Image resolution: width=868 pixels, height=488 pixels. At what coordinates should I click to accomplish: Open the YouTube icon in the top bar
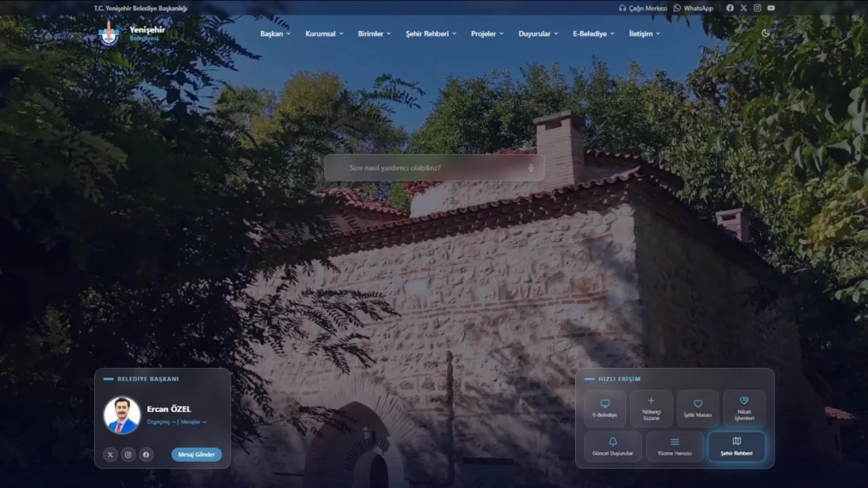click(771, 8)
